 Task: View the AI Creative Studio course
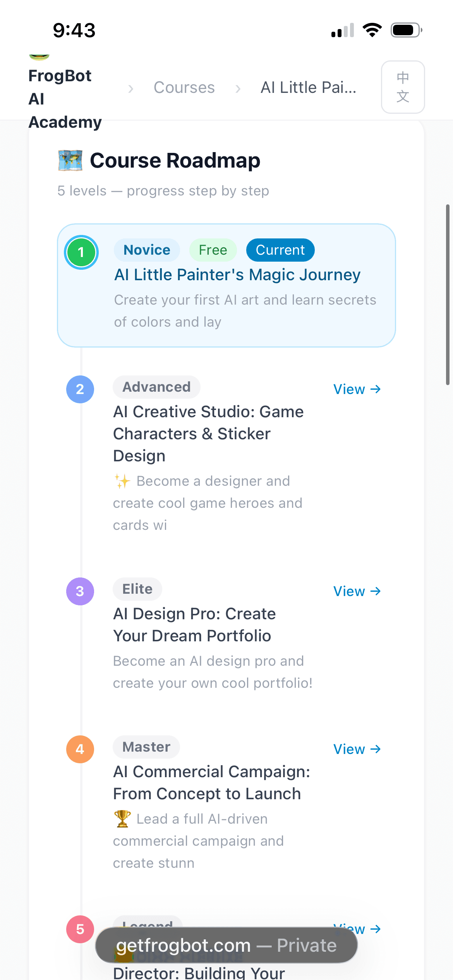tap(357, 389)
